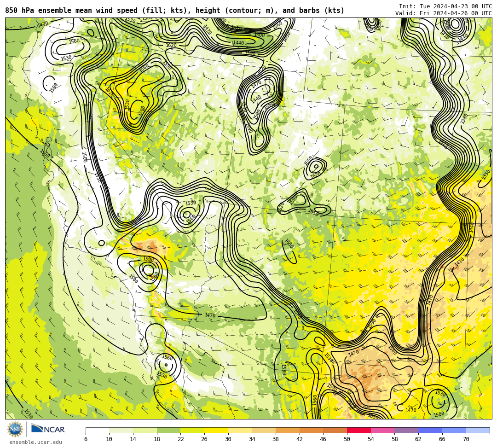This screenshot has height=448, width=497.
Task: Click the NSF logo
Action: click(x=15, y=429)
